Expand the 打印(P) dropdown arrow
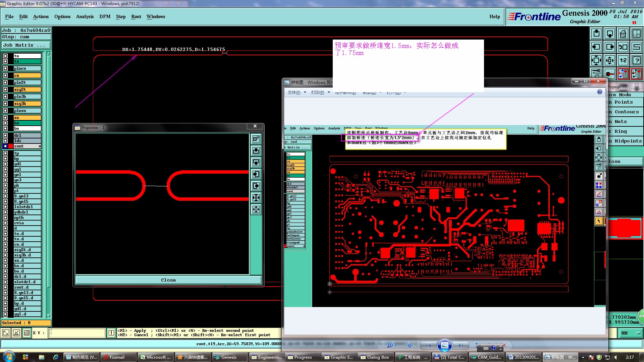Screen dimensions: 644x362 pyautogui.click(x=329, y=93)
